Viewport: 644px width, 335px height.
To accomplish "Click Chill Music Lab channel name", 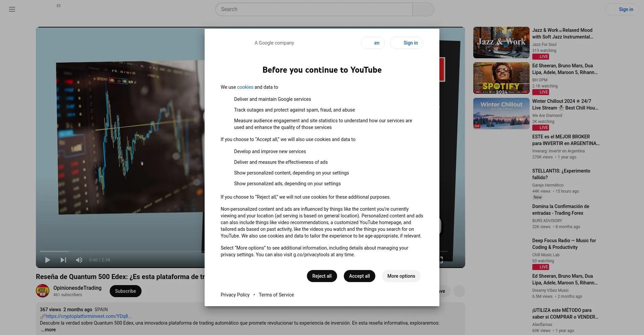I will [546, 255].
